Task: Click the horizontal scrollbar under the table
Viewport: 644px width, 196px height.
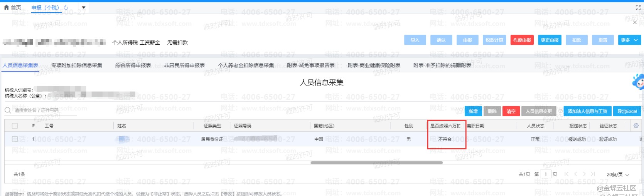Action: [376, 162]
